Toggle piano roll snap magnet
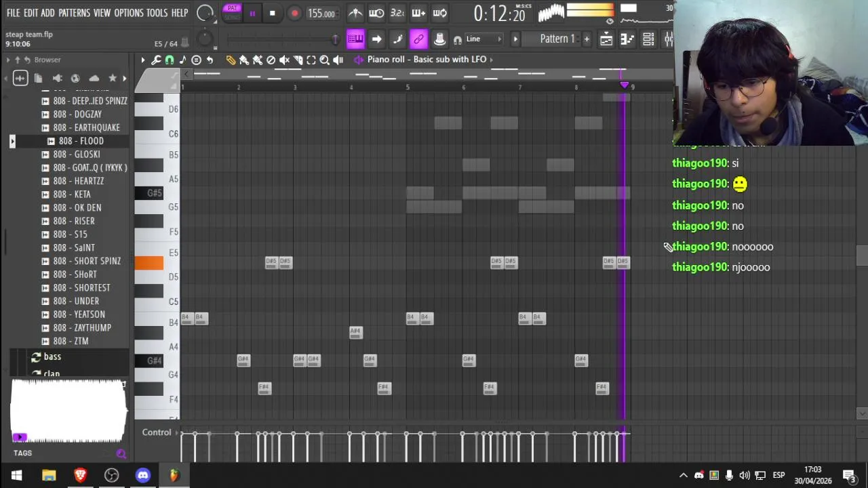Viewport: 868px width, 488px height. coord(170,60)
